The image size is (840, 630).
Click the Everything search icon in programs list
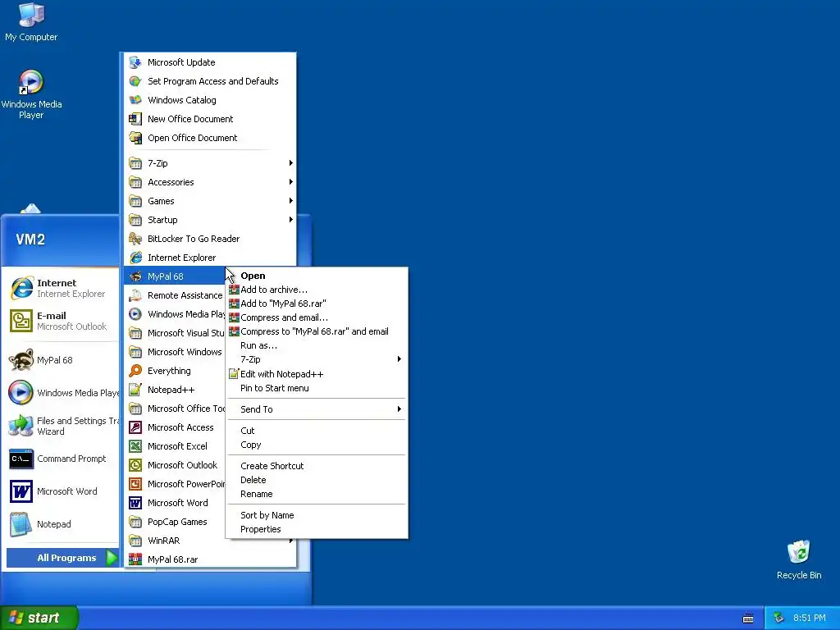135,371
